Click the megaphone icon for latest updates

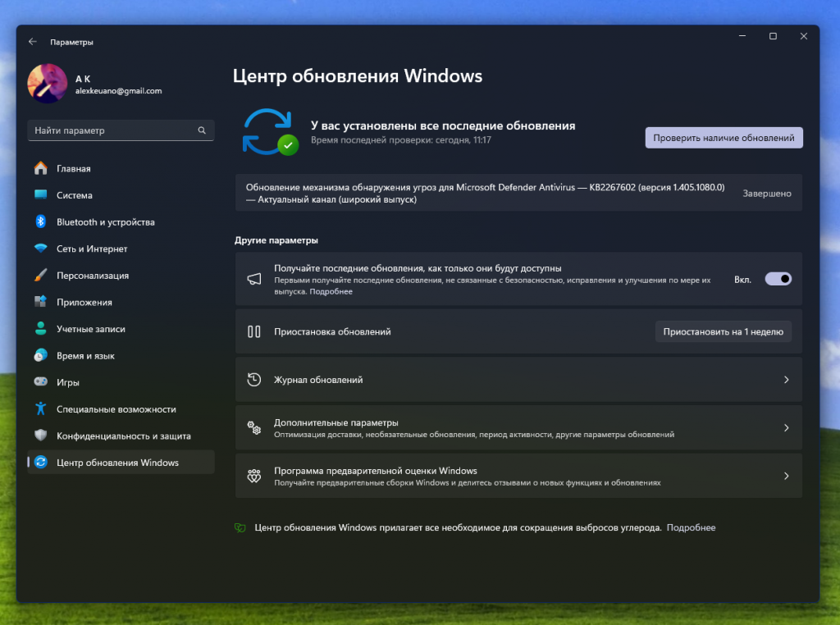254,279
